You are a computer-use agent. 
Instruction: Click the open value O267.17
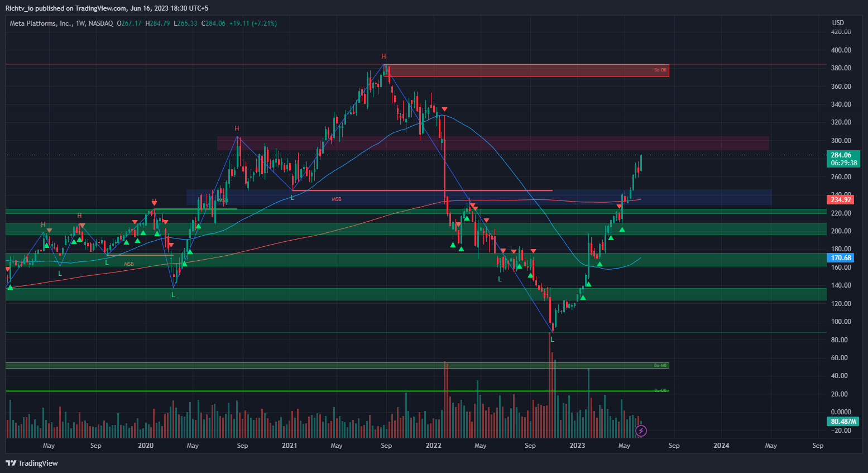pos(130,23)
